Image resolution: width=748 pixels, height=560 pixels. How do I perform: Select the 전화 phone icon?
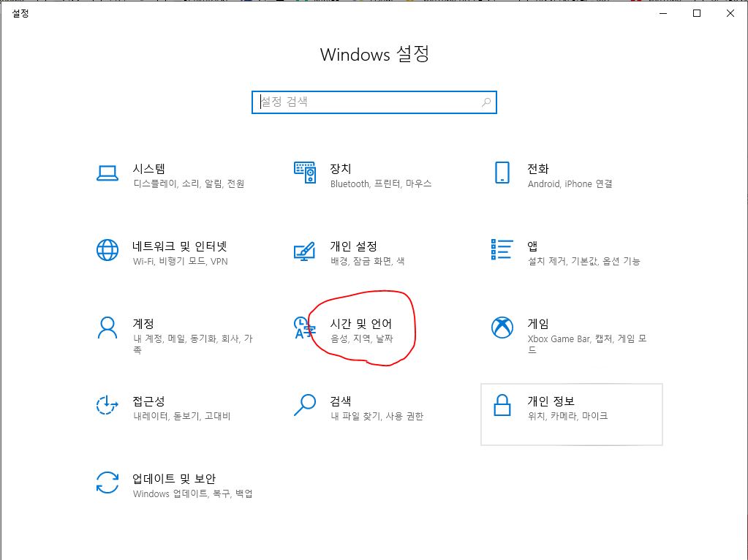(502, 173)
